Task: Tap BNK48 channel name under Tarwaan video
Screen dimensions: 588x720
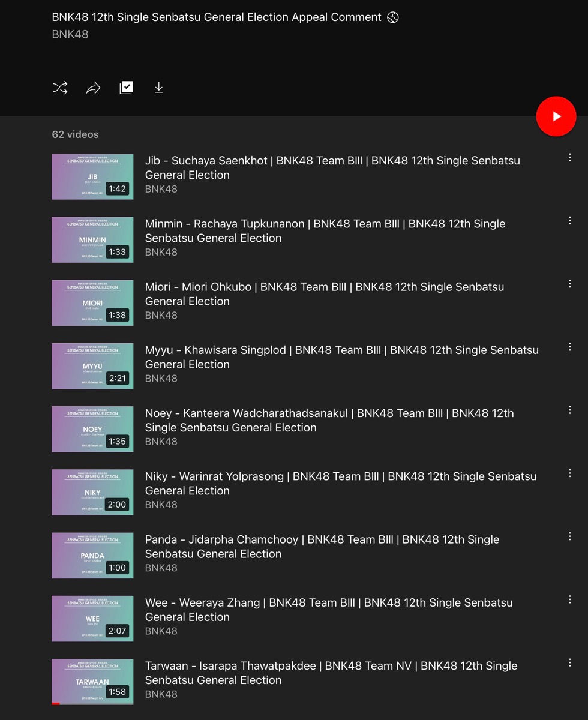Action: (x=161, y=694)
